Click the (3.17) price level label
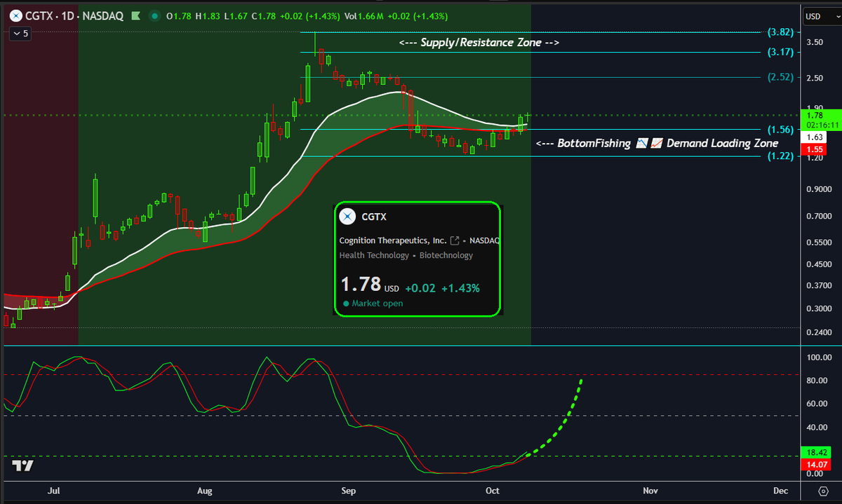The height and width of the screenshot is (504, 842). pyautogui.click(x=780, y=52)
